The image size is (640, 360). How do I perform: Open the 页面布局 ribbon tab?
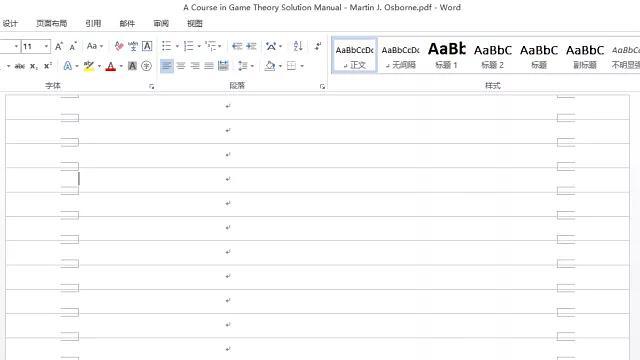pos(51,23)
